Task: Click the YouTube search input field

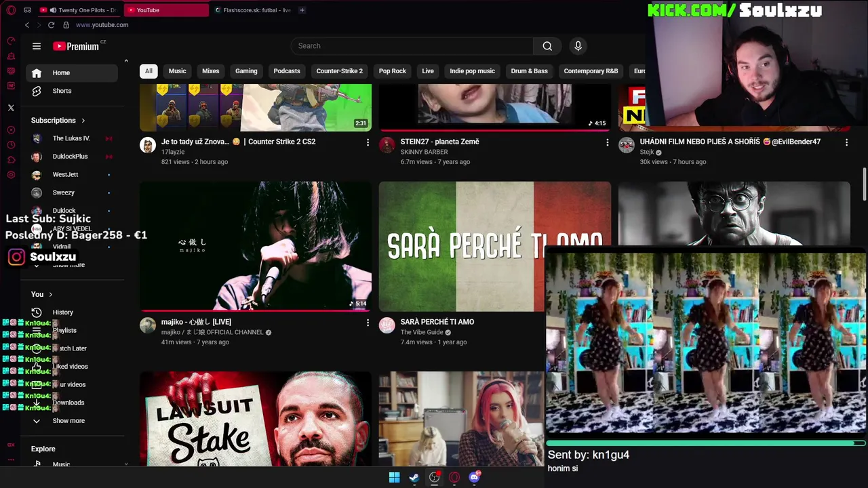Action: pos(412,46)
